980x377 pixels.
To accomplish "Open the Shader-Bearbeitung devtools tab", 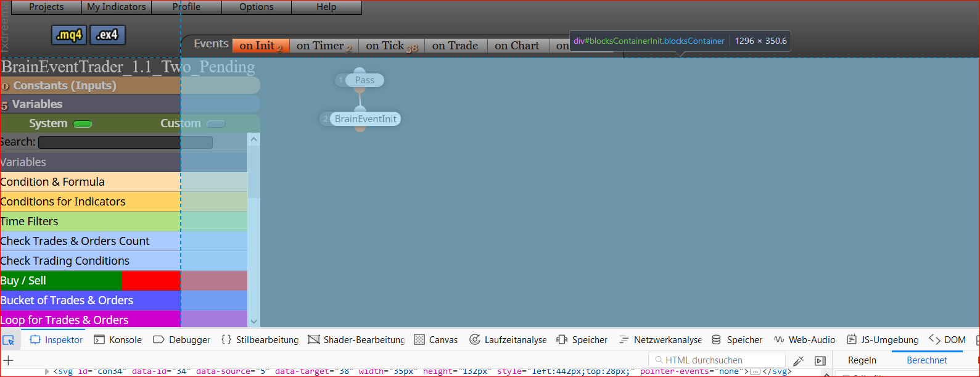I will 356,340.
